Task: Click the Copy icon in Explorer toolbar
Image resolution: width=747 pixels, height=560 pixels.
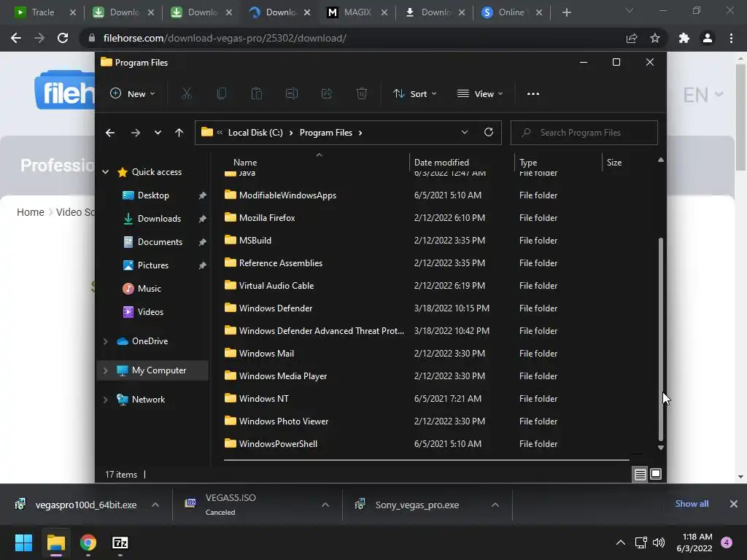Action: pyautogui.click(x=222, y=94)
